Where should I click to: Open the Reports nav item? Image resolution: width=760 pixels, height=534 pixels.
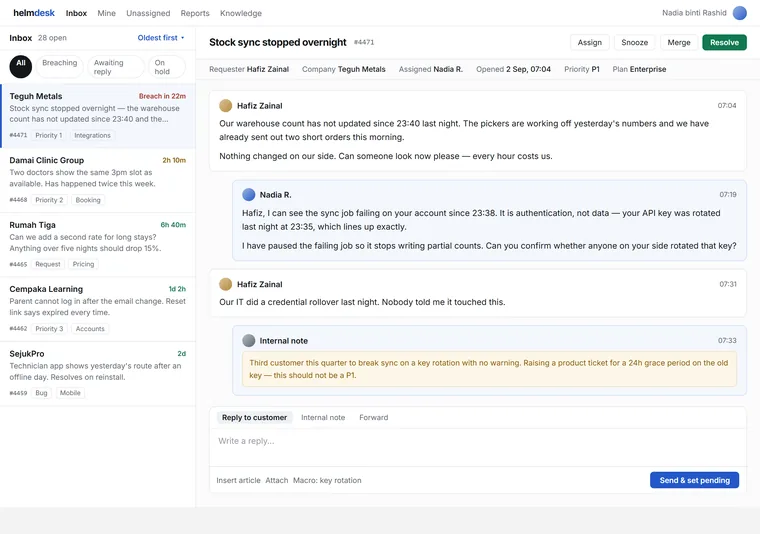click(195, 13)
